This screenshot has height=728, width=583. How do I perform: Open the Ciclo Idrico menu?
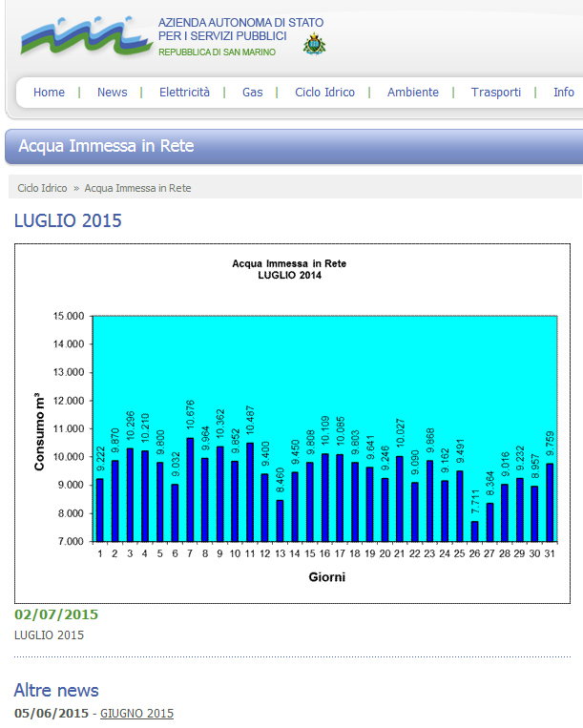click(324, 93)
